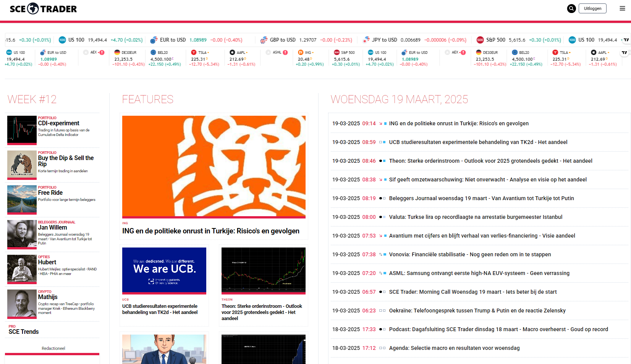Open the ASML Samsung high-NA news item
This screenshot has height=364, width=631.
tap(479, 273)
